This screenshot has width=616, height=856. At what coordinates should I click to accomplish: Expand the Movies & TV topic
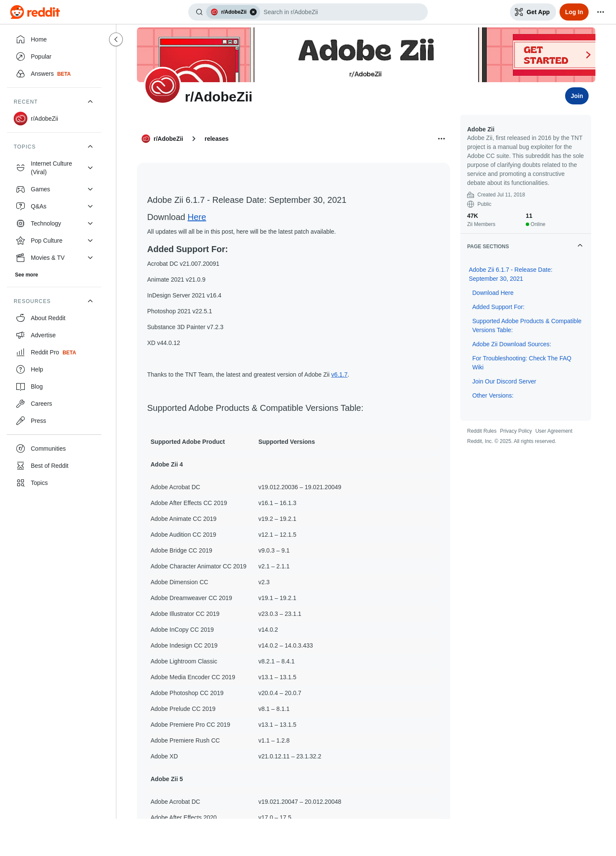click(x=90, y=258)
